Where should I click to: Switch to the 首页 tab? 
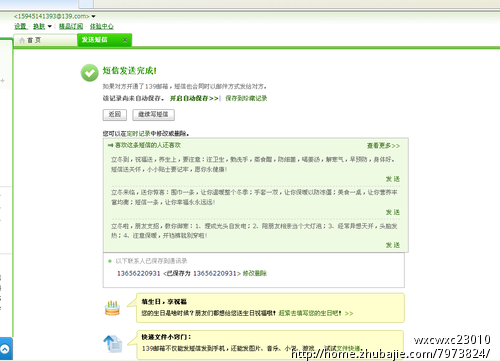click(x=45, y=40)
